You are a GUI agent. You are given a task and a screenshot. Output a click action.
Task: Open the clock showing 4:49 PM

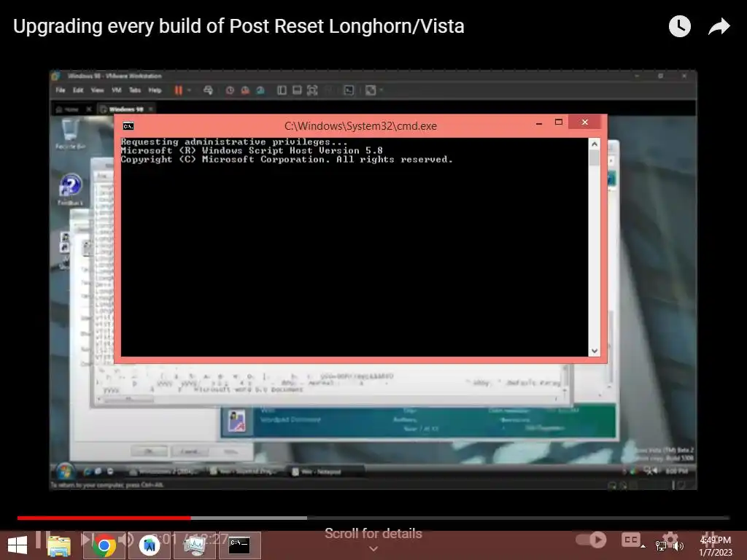(x=715, y=546)
